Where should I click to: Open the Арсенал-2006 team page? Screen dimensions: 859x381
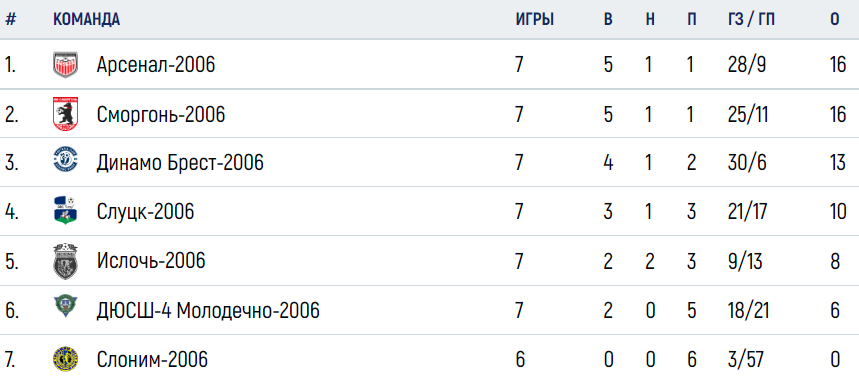(156, 65)
